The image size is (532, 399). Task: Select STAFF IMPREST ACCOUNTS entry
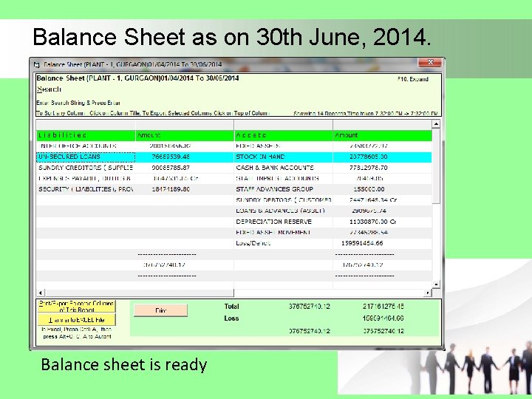click(277, 179)
